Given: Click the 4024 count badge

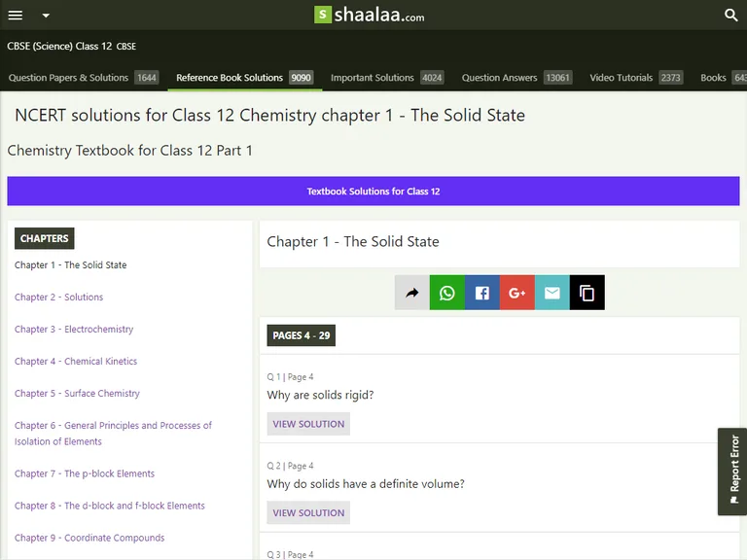Looking at the screenshot, I should (432, 78).
